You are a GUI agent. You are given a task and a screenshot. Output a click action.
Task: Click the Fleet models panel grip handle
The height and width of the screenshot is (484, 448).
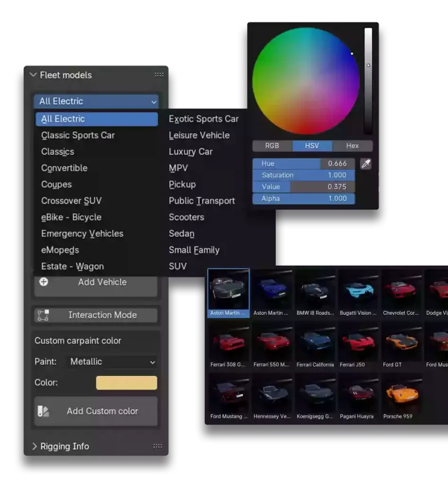pos(159,75)
